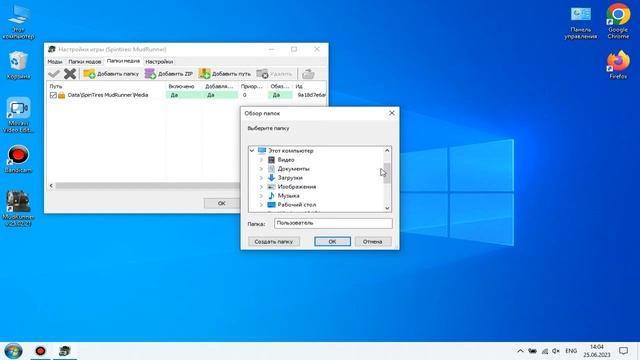The width and height of the screenshot is (640, 360).
Task: Open Movavi Video Editor desktop icon
Action: [18, 115]
